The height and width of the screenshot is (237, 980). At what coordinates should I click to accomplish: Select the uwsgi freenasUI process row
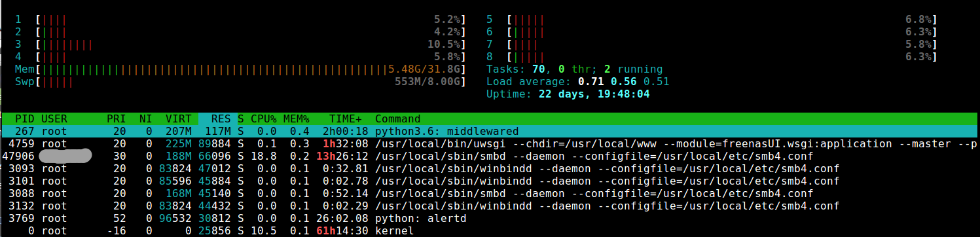[x=490, y=143]
